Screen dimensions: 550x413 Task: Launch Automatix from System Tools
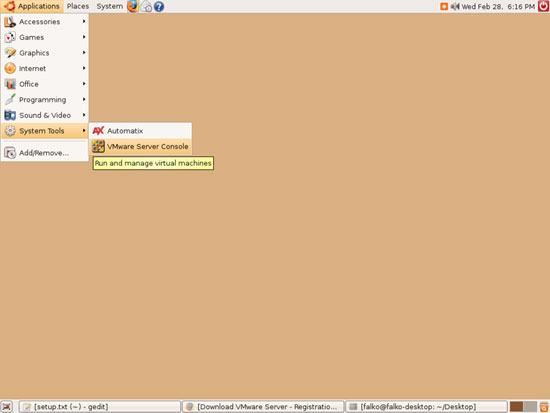(140, 131)
